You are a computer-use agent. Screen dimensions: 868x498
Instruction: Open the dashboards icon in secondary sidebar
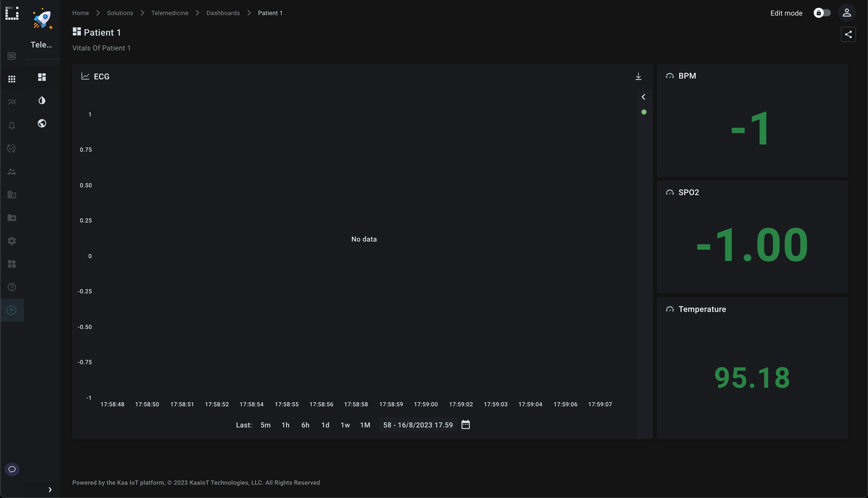coord(42,77)
